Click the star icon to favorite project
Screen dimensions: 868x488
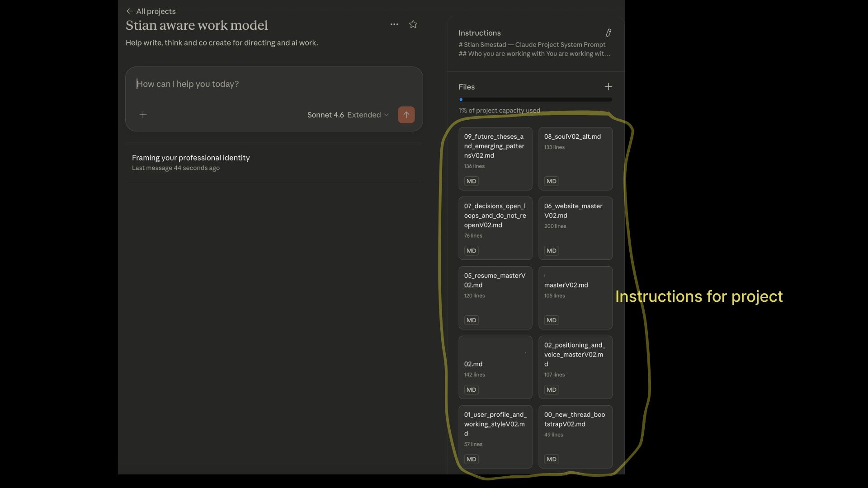[413, 24]
